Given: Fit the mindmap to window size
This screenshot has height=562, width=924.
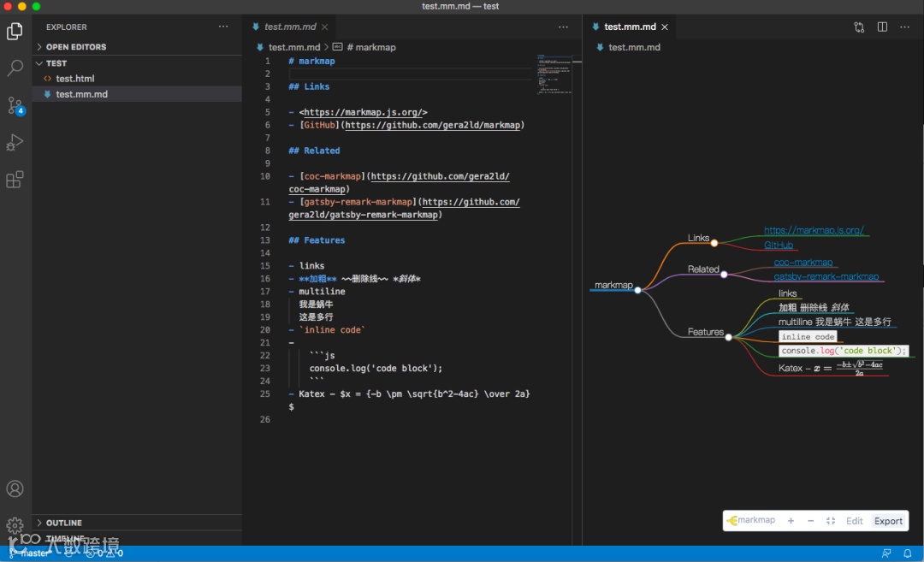Looking at the screenshot, I should click(831, 521).
